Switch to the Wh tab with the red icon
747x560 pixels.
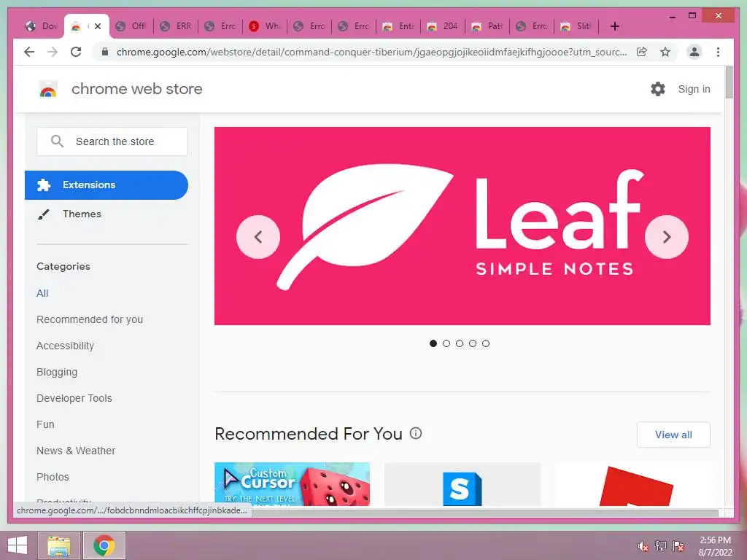[265, 26]
